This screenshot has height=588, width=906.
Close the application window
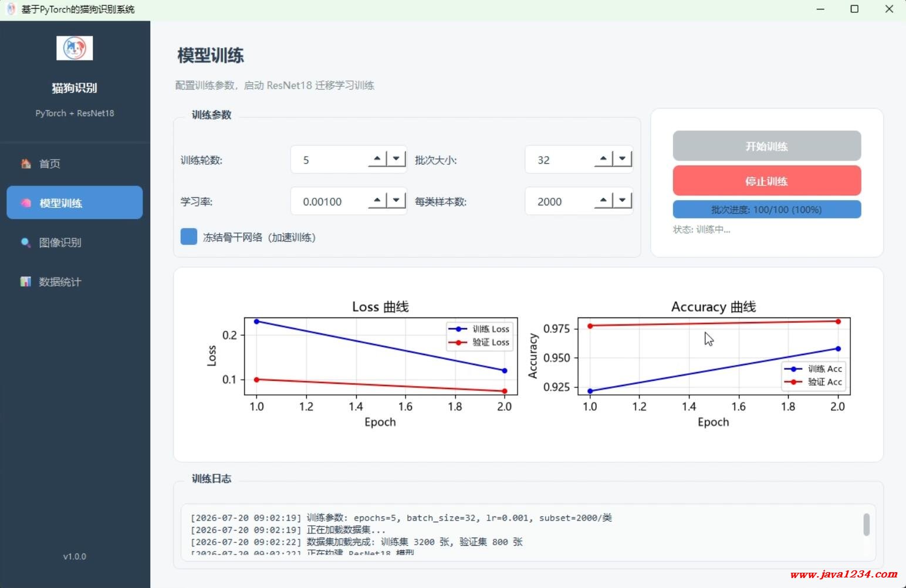point(889,9)
